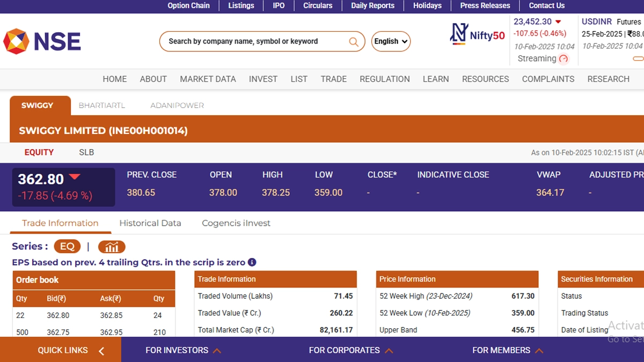Switch to the Historical Data tab
Screen dimensions: 644x362
150,223
